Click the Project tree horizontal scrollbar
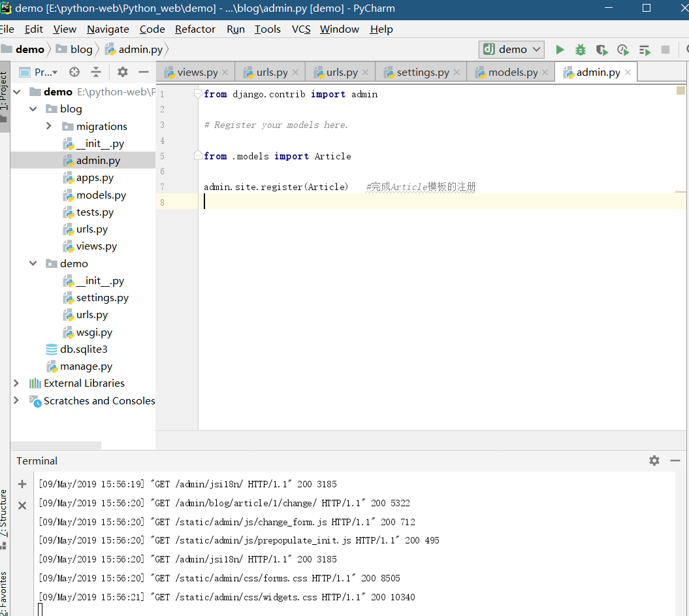The height and width of the screenshot is (616, 689). tap(56, 445)
